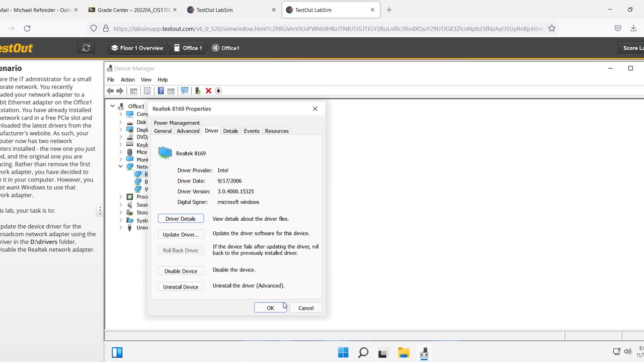Viewport: 644px width, 362px height.
Task: Collapse the Office1 root tree node
Action: click(x=113, y=107)
